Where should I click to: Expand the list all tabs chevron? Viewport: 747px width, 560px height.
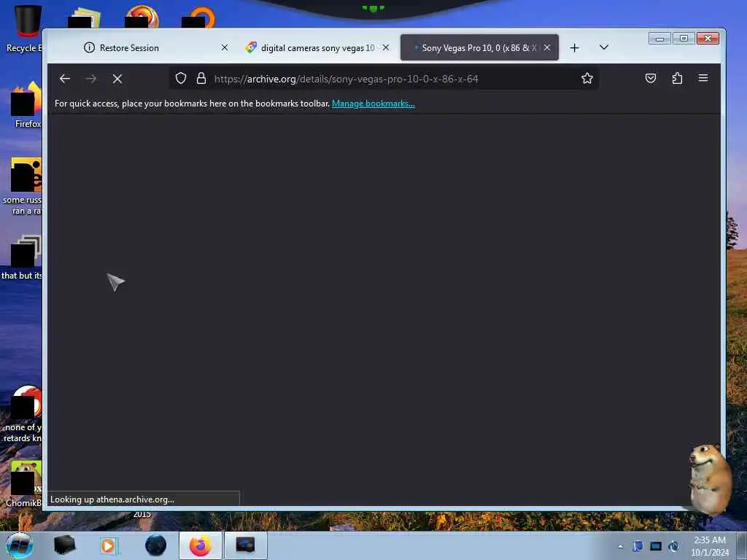(603, 47)
